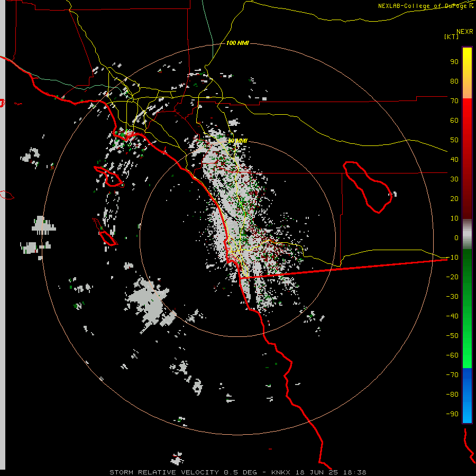The width and height of the screenshot is (476, 476).
Task: Pick the yellow top segment of velocity scale
Action: click(467, 73)
